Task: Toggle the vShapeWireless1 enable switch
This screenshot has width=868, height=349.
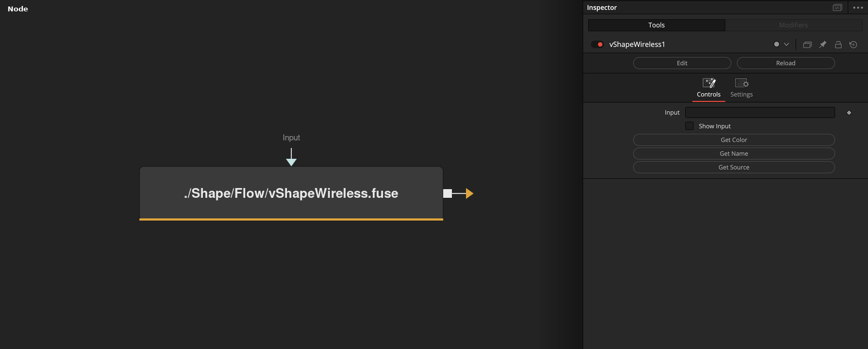Action: (597, 44)
